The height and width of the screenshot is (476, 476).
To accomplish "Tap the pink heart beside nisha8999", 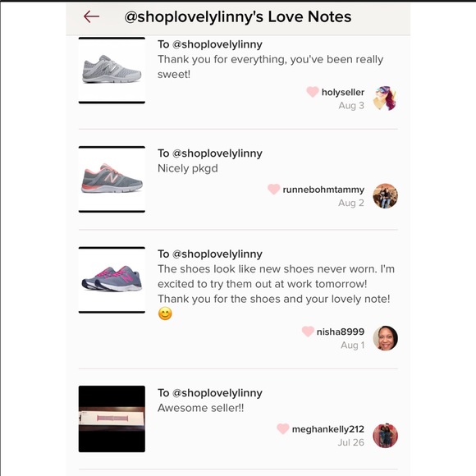I will (308, 332).
